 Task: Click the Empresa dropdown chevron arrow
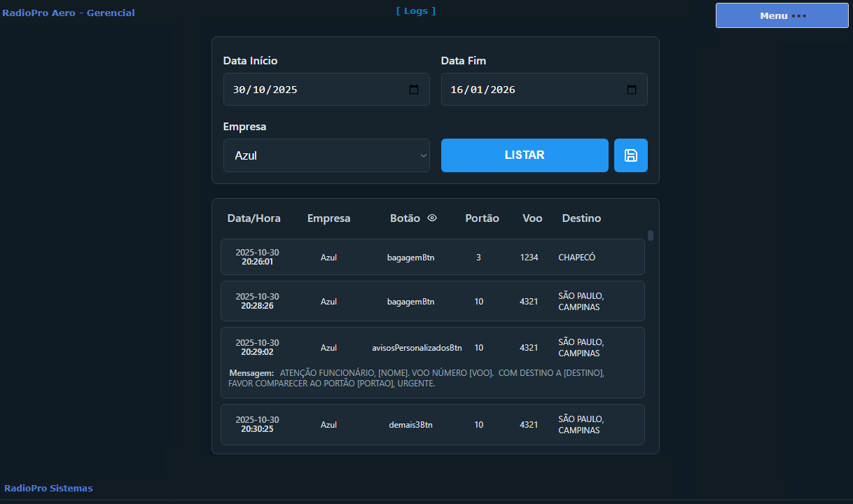click(423, 155)
